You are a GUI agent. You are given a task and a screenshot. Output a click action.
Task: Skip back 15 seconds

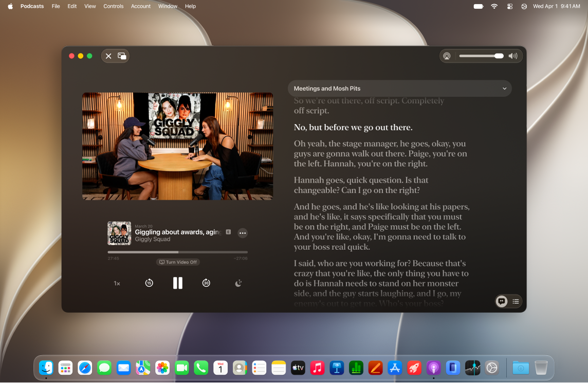click(149, 283)
